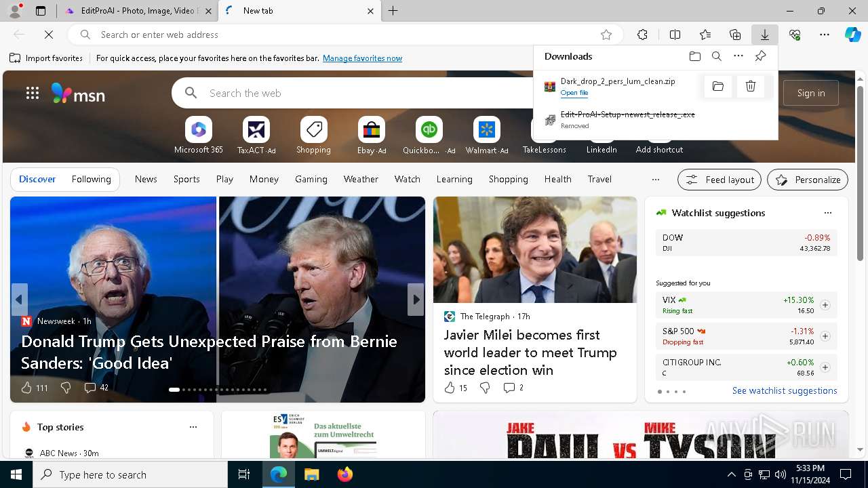Viewport: 868px width, 488px height.
Task: Add Citigroup Inc. to watchlist
Action: [x=825, y=367]
